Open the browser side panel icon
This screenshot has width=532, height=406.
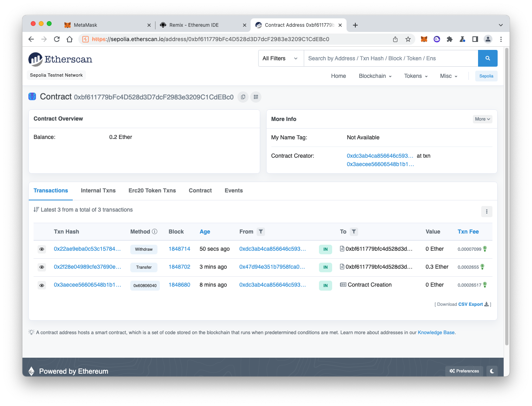click(475, 39)
